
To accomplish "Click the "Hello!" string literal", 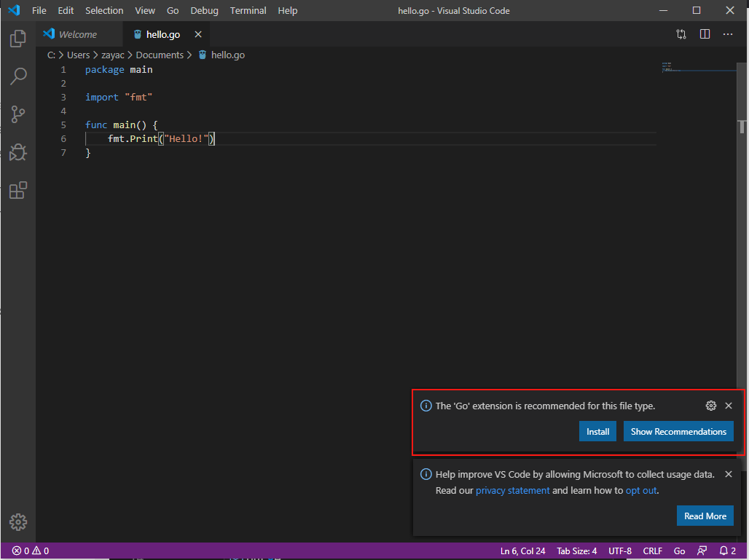I will [x=187, y=139].
